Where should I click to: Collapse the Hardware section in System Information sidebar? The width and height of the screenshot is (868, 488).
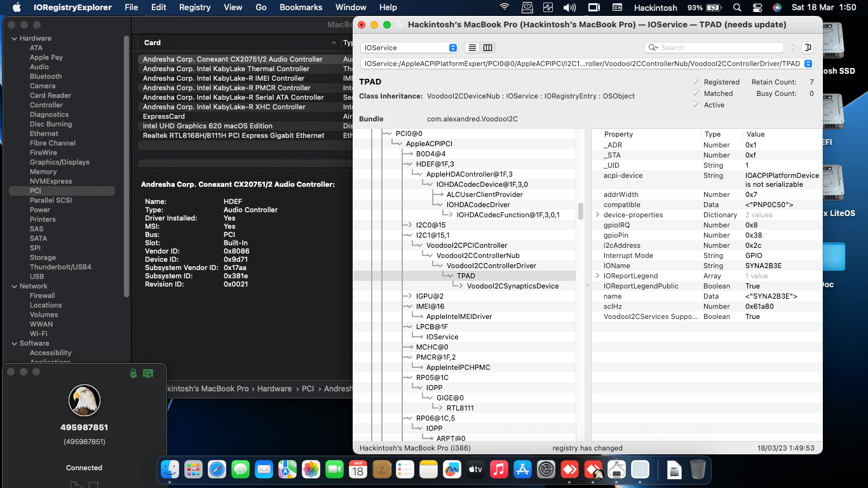14,38
